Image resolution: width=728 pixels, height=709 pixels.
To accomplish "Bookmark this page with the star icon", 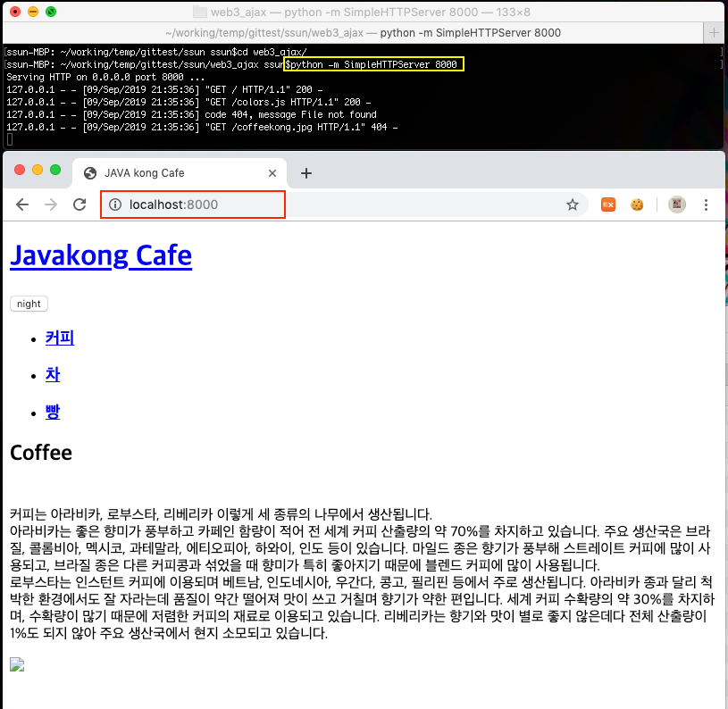I will pos(573,204).
